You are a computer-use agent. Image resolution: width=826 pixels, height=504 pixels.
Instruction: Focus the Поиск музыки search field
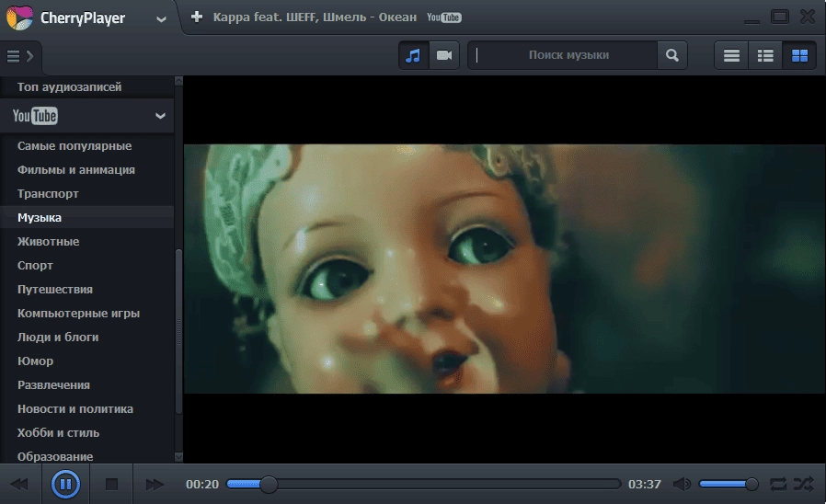(x=563, y=55)
